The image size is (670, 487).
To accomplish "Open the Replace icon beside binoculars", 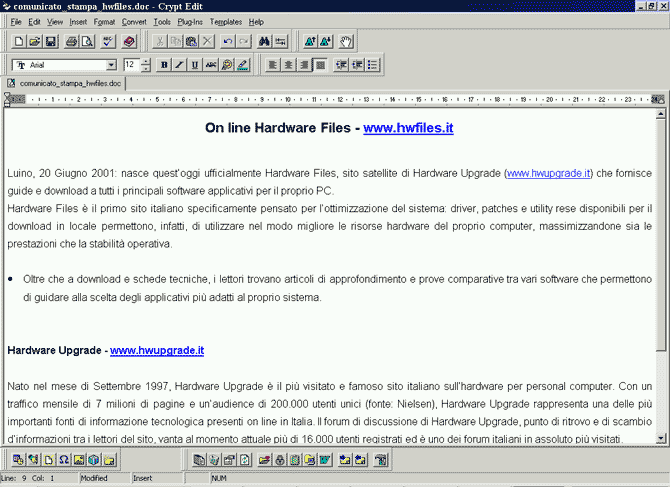I will coord(280,41).
